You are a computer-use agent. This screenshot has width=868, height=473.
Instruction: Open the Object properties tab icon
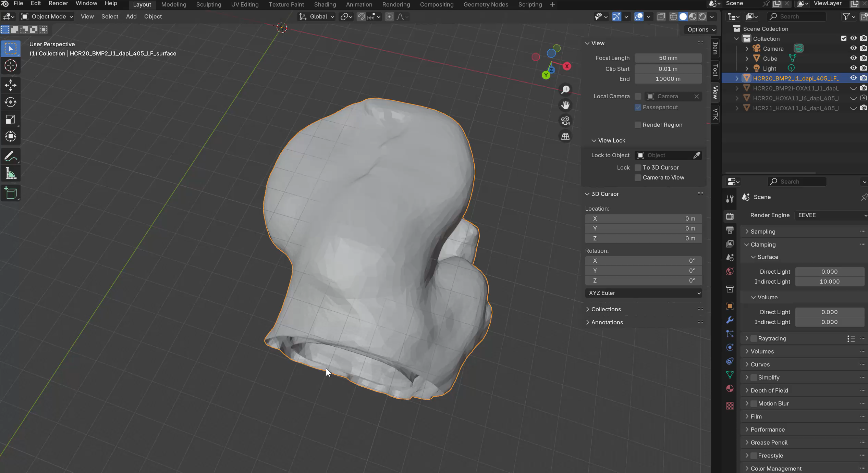point(730,306)
